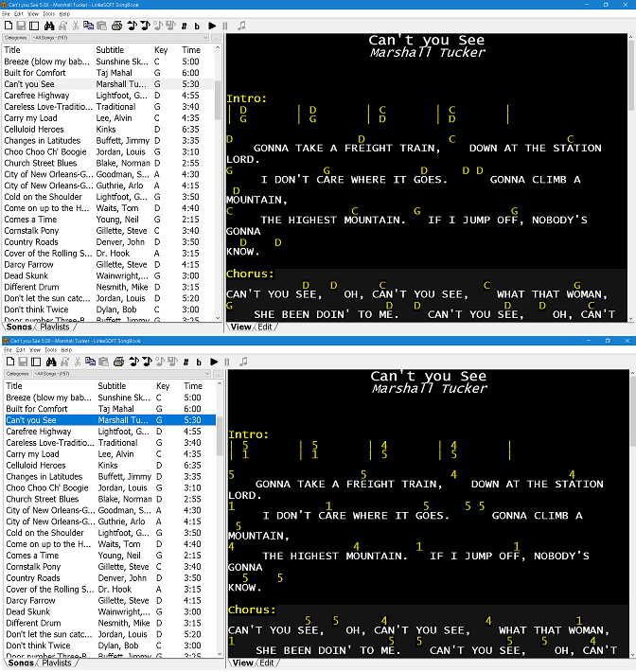
Task: Select 'Comes a Time' in bottom window
Action: [110, 556]
